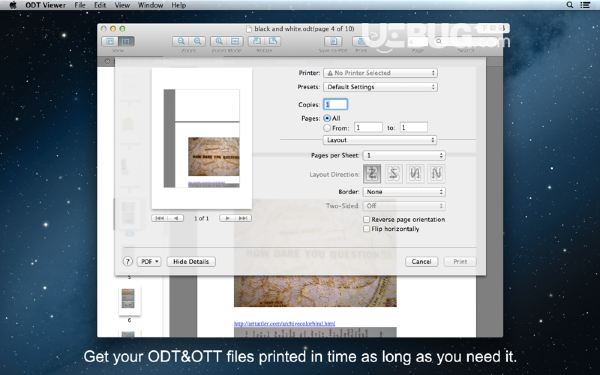600x375 pixels.
Task: Open the jettatler.com hyperlink in document
Action: [x=284, y=323]
